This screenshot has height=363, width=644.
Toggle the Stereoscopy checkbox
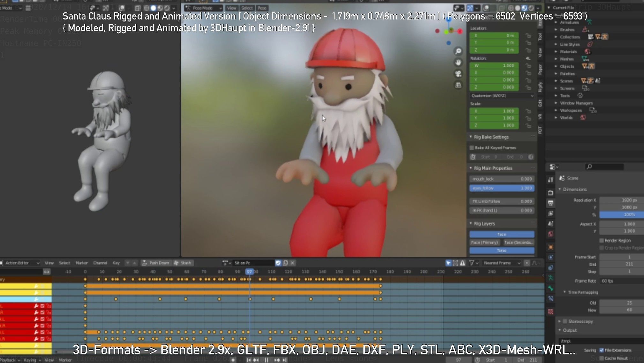(565, 321)
